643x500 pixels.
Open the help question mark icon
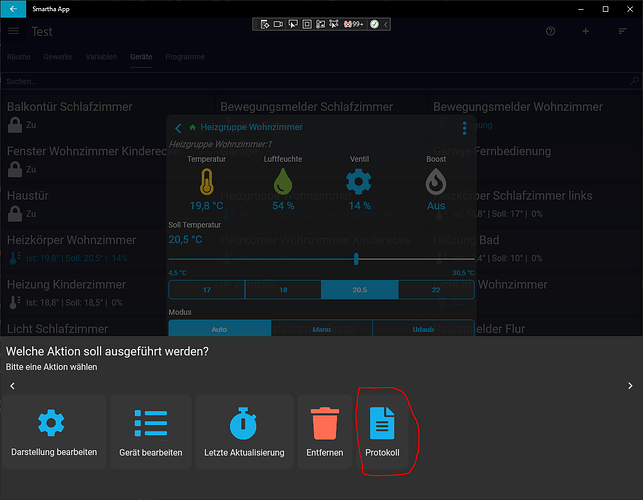[x=550, y=31]
